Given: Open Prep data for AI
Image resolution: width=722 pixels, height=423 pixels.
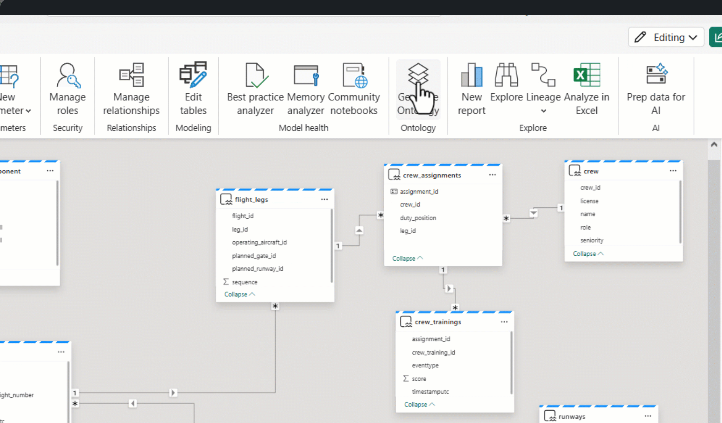Looking at the screenshot, I should [656, 89].
